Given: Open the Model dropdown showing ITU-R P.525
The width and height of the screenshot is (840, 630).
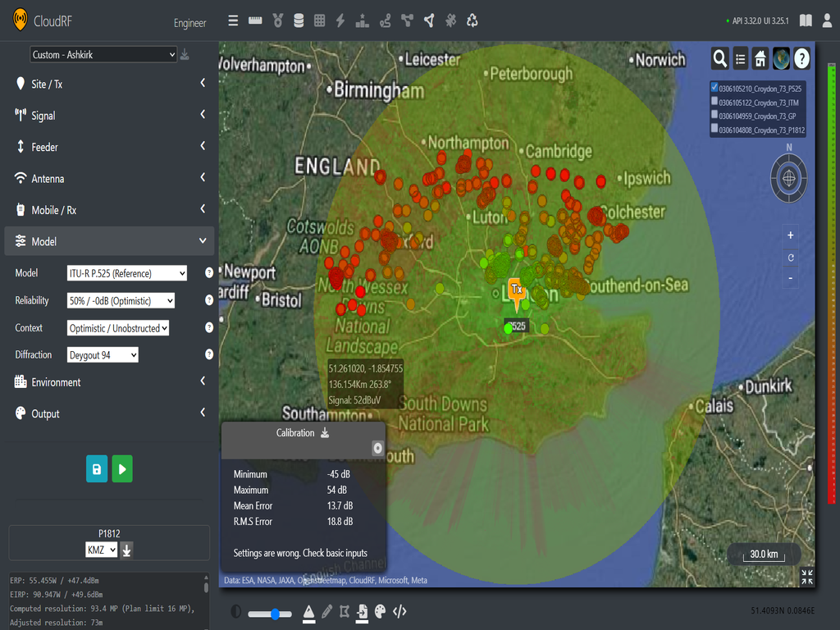Looking at the screenshot, I should (126, 273).
